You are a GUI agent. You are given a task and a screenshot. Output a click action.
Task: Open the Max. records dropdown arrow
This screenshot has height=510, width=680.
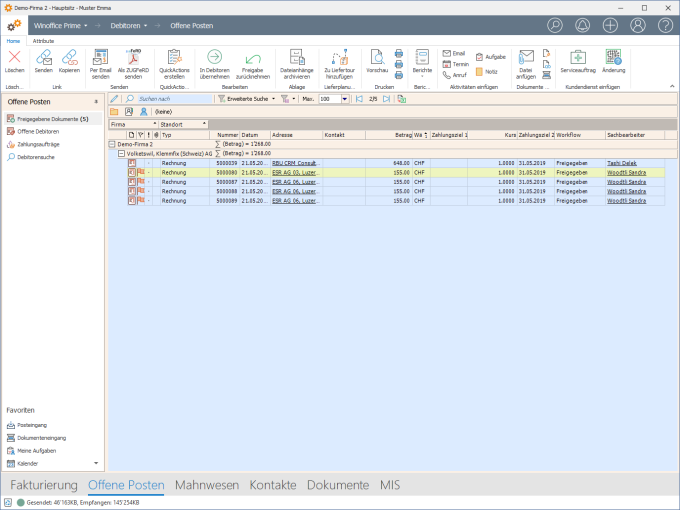click(345, 99)
